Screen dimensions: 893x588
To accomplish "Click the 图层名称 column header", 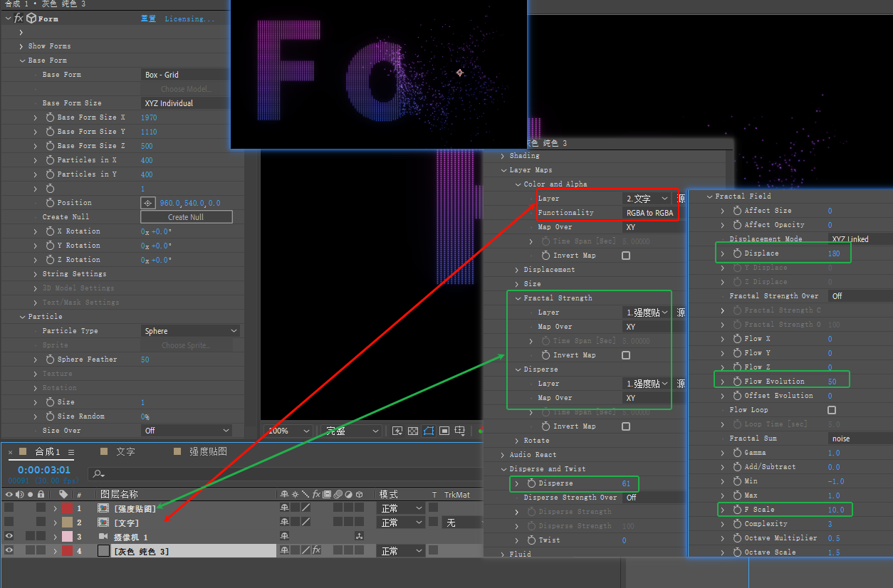I will pyautogui.click(x=119, y=494).
